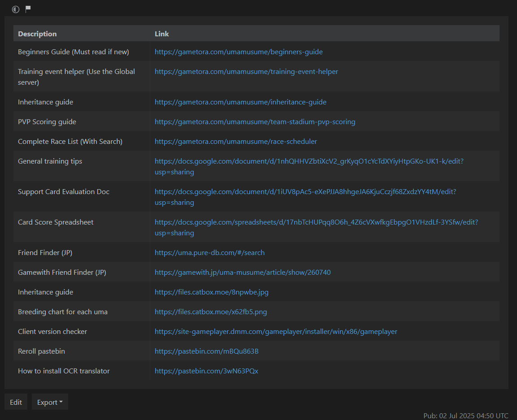Open the Export dropdown
The width and height of the screenshot is (517, 420).
[x=50, y=402]
